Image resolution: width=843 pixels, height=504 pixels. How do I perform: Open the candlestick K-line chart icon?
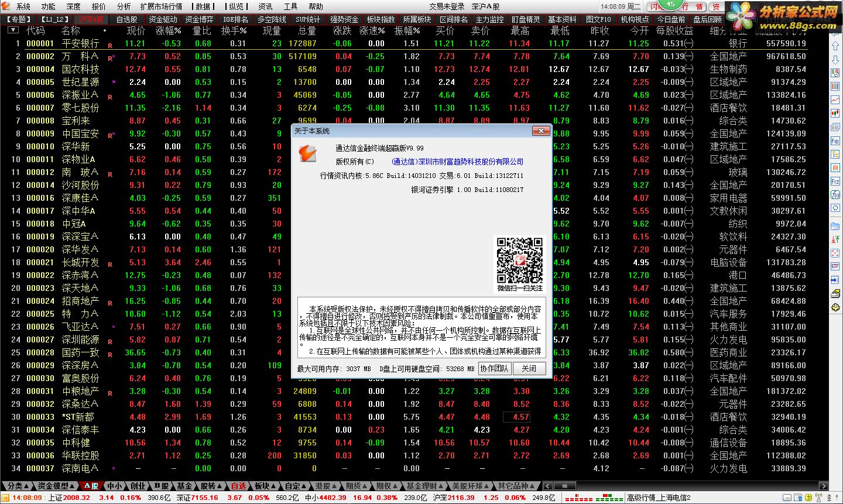835,113
